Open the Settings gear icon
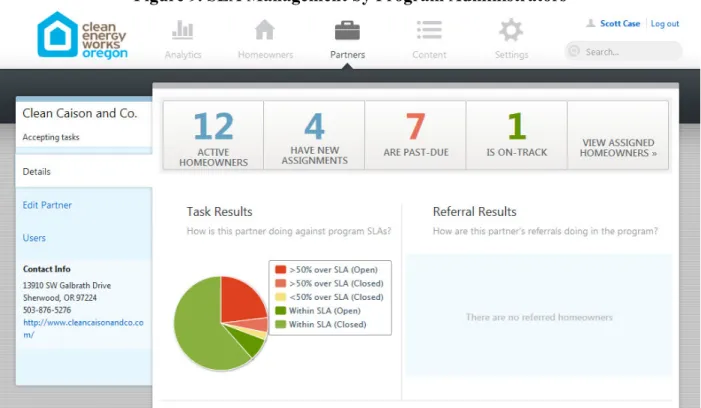 click(511, 30)
